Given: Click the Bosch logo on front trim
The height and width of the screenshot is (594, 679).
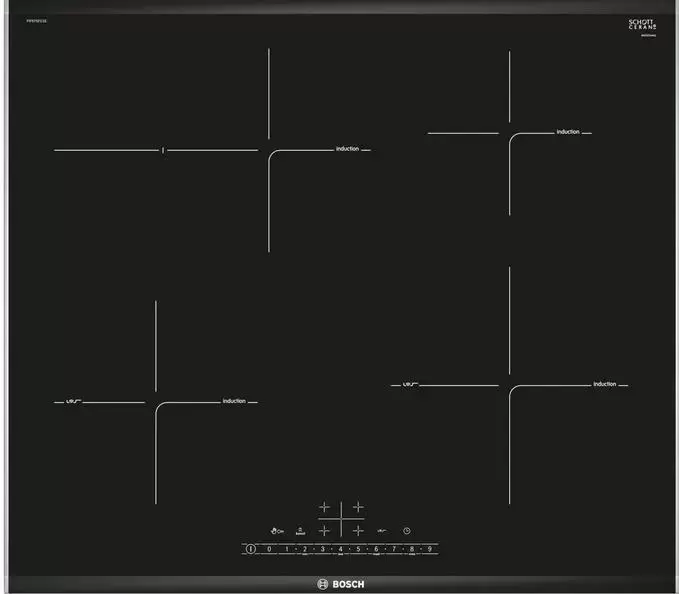Looking at the screenshot, I should (x=340, y=583).
